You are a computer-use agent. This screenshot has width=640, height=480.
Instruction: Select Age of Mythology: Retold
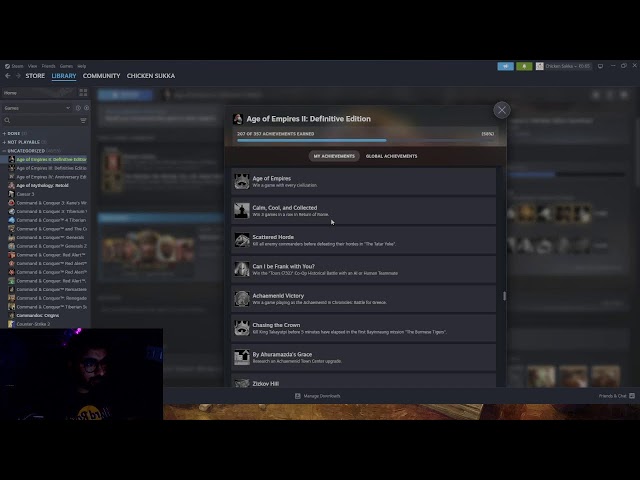(42, 185)
